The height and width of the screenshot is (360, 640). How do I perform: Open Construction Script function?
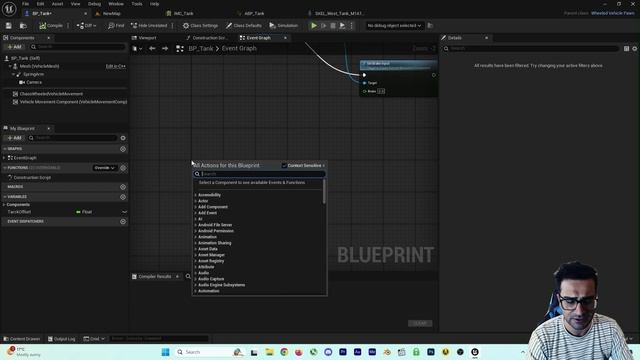point(32,178)
